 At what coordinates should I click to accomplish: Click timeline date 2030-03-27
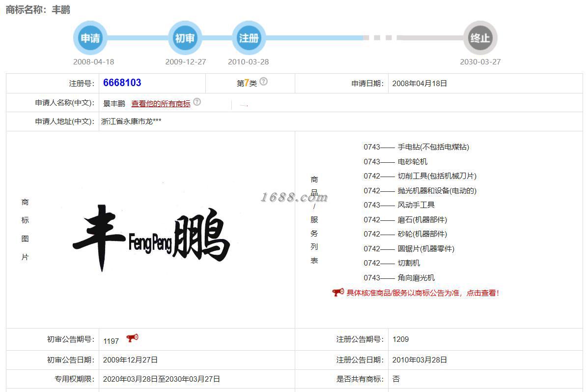click(x=480, y=61)
